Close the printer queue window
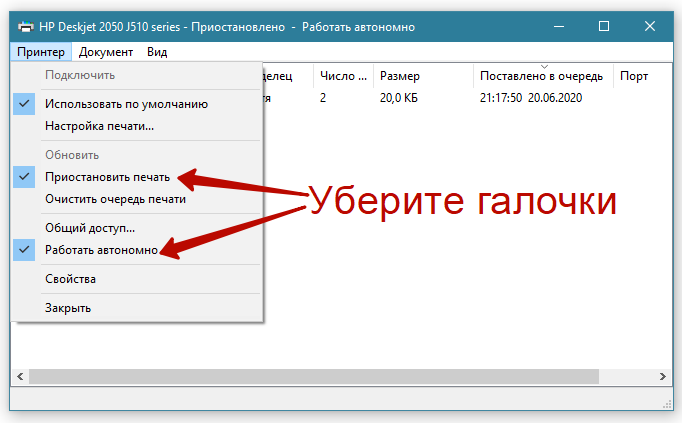Image resolution: width=682 pixels, height=423 pixels. [650, 27]
